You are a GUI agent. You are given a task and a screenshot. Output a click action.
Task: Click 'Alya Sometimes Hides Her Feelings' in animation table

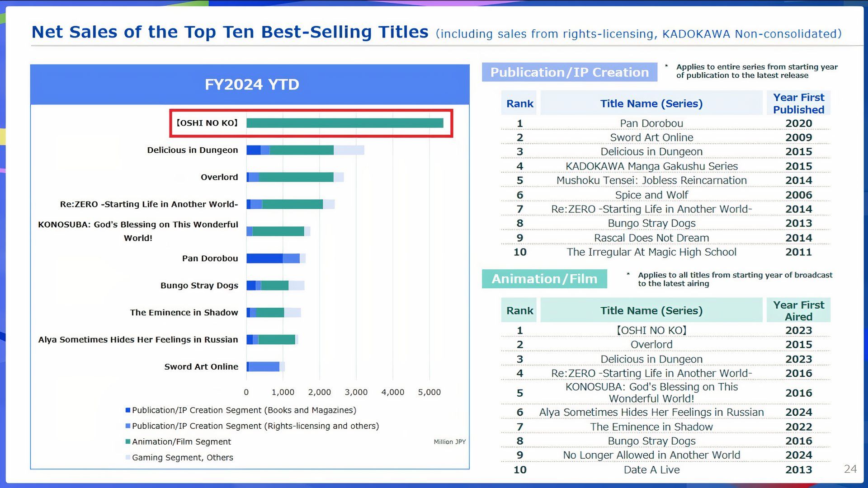(x=651, y=412)
